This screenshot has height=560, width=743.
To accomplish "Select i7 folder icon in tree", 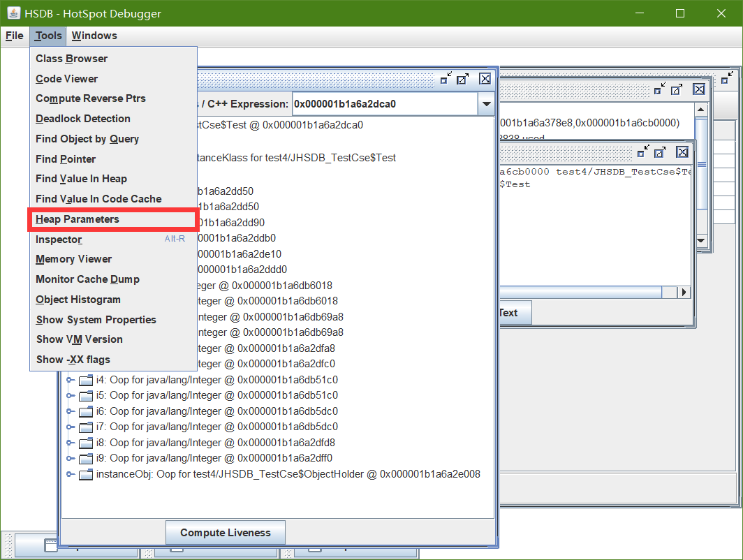I will coord(86,427).
